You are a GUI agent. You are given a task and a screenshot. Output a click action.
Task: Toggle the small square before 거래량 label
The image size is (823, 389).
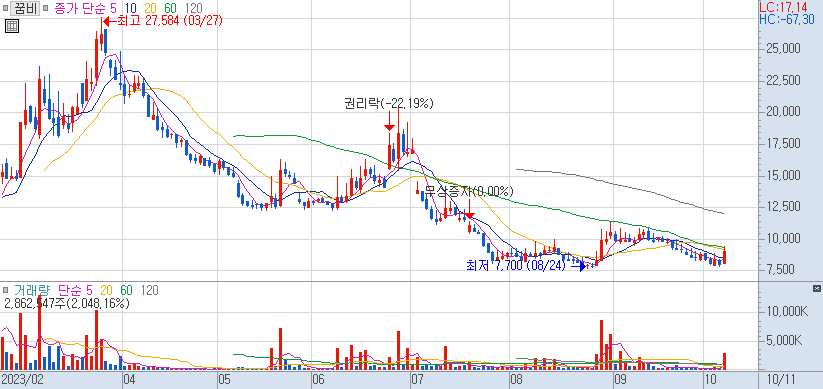[x=6, y=290]
